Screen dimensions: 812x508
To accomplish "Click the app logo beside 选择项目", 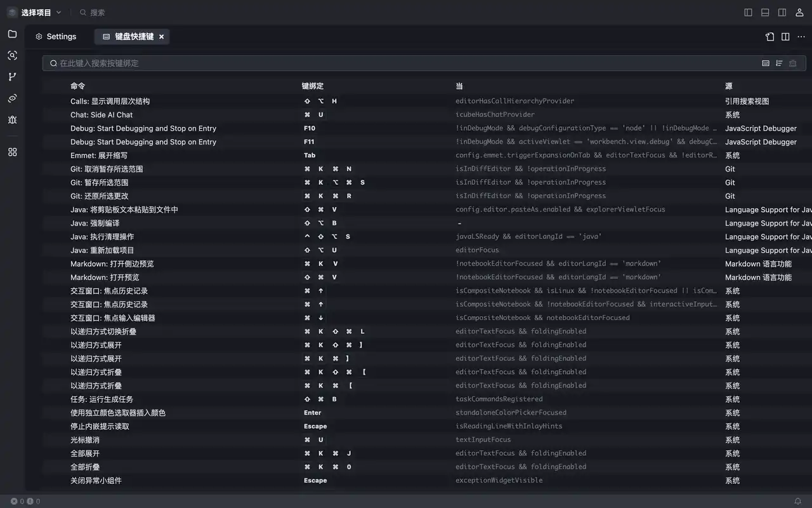I will pyautogui.click(x=12, y=12).
